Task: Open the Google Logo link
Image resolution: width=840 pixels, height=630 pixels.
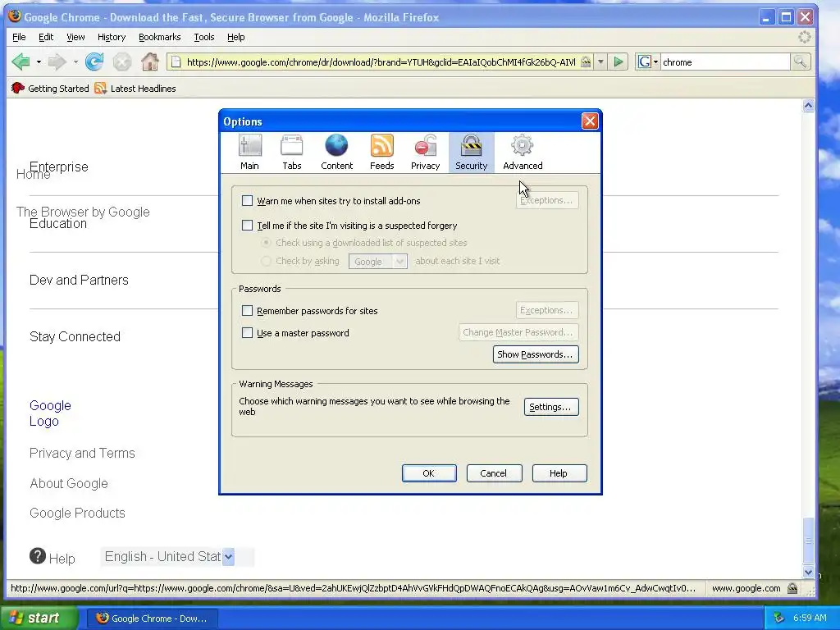Action: click(x=50, y=413)
